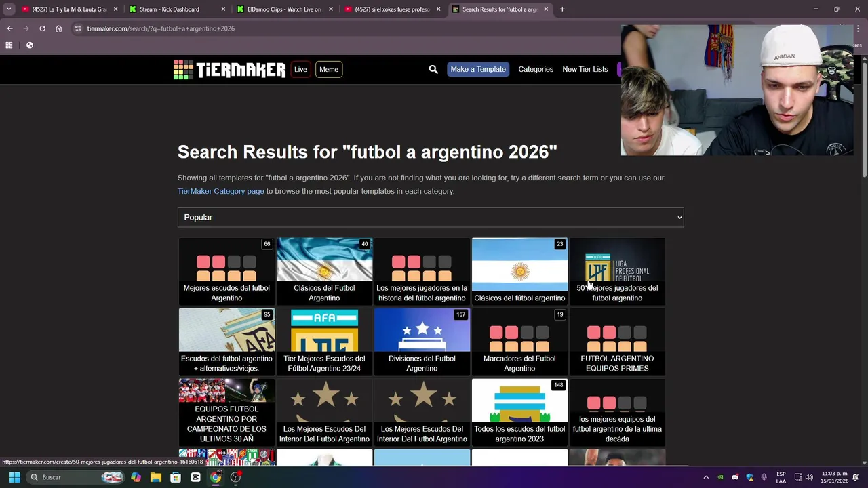Click Make a Template button
This screenshot has height=488, width=868.
pyautogui.click(x=478, y=69)
